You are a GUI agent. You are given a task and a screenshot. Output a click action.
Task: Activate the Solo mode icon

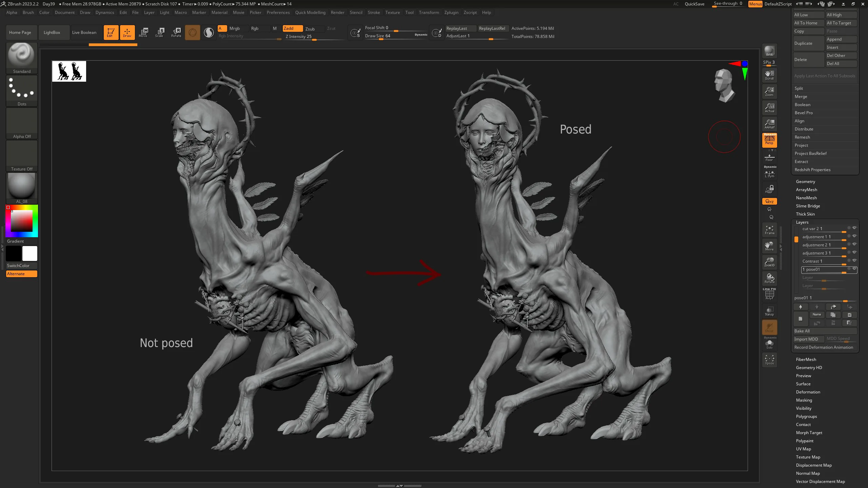coord(769,344)
